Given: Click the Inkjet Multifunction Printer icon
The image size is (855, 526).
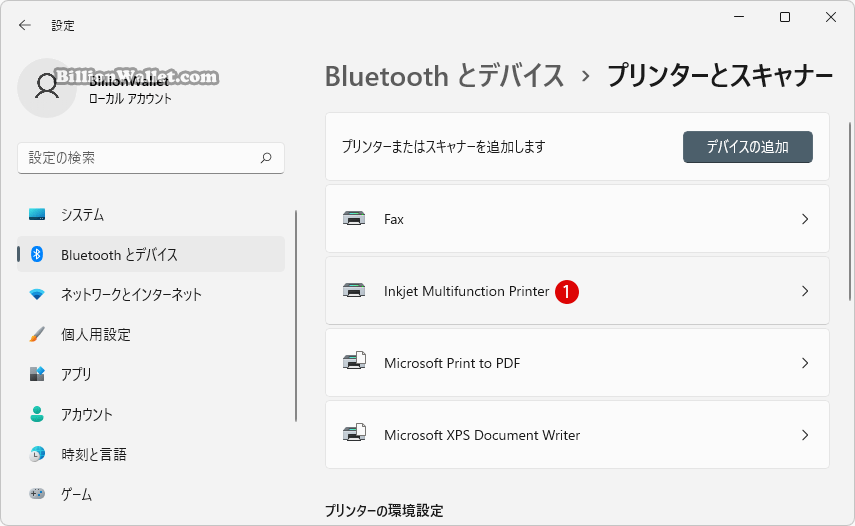Looking at the screenshot, I should click(x=354, y=291).
